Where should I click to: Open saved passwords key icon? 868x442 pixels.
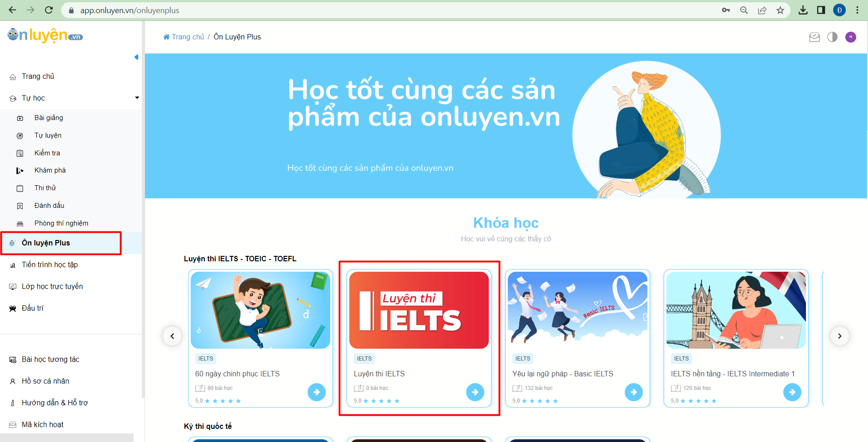(x=726, y=10)
